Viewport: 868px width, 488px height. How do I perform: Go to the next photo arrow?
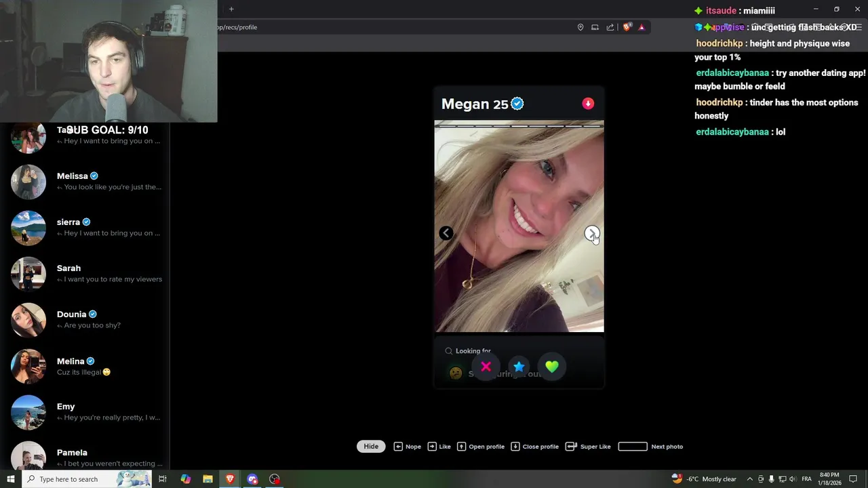click(592, 233)
